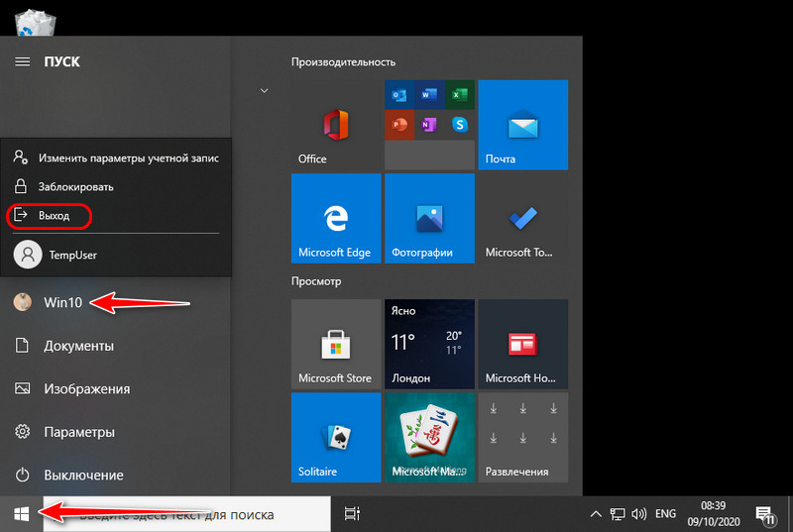Open the Microsoft Home news tile
Image resolution: width=793 pixels, height=532 pixels.
click(x=523, y=344)
